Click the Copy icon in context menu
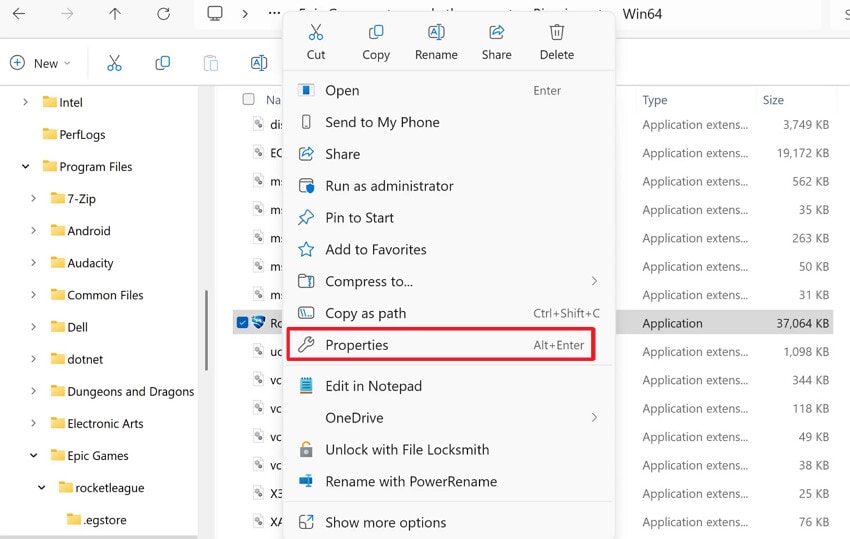 click(x=376, y=33)
